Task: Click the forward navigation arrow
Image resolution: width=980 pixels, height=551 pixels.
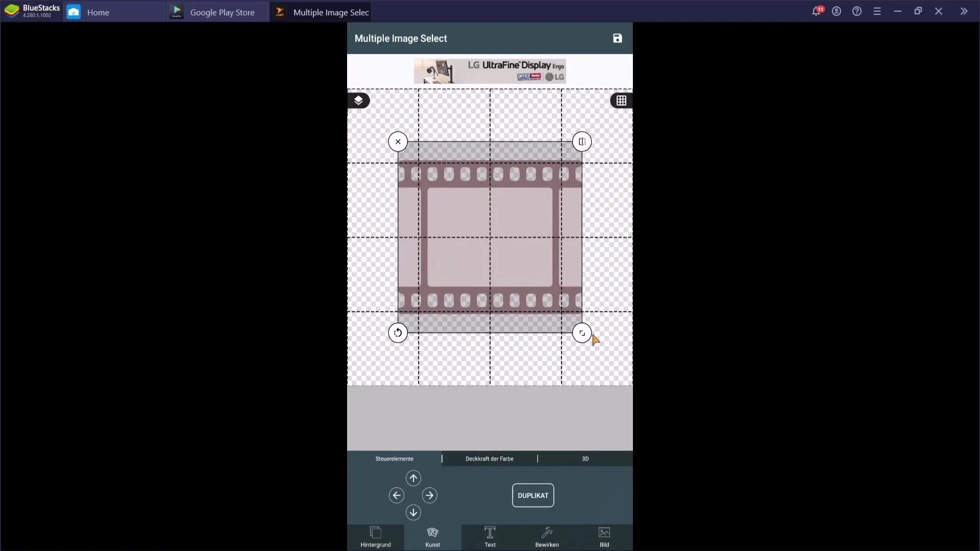Action: click(x=430, y=495)
